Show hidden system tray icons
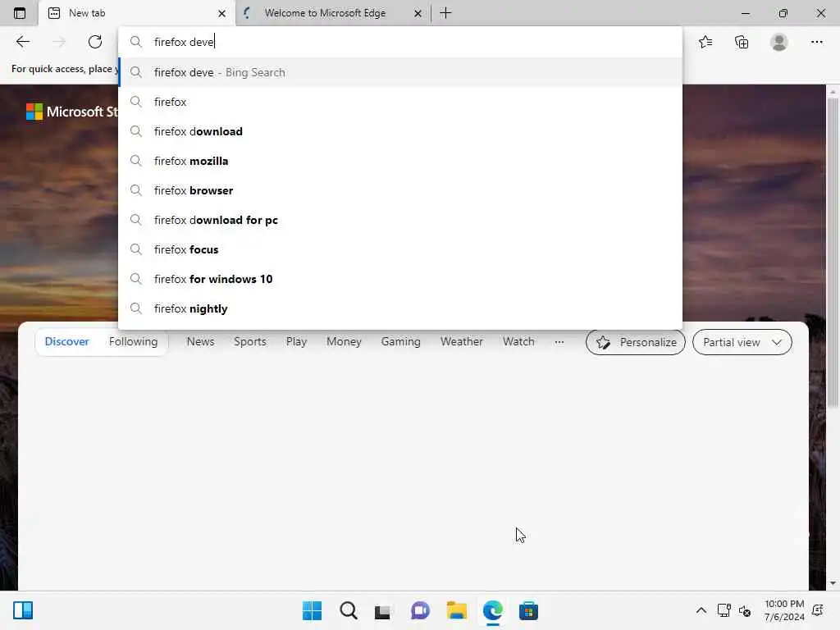Image resolution: width=840 pixels, height=630 pixels. pos(701,610)
